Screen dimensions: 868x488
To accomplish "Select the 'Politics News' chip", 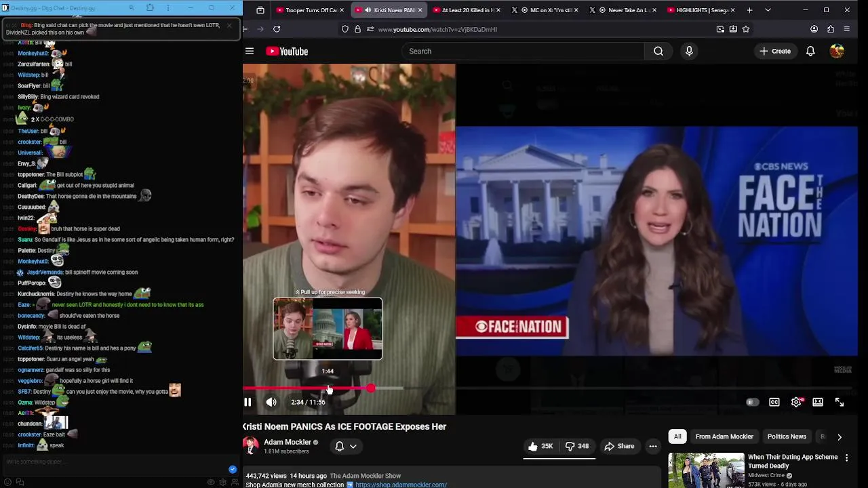I will coord(787,436).
